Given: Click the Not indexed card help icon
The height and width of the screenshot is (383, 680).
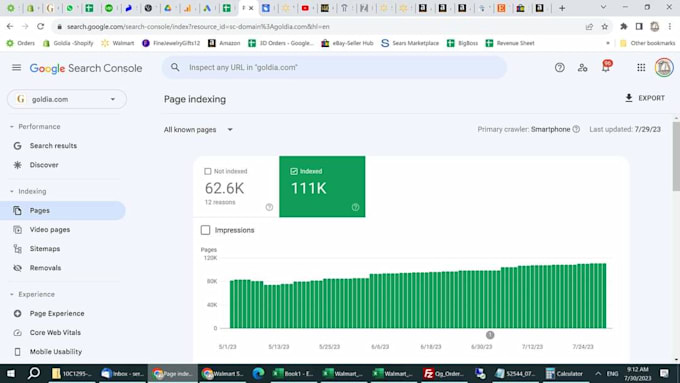Looking at the screenshot, I should (269, 207).
